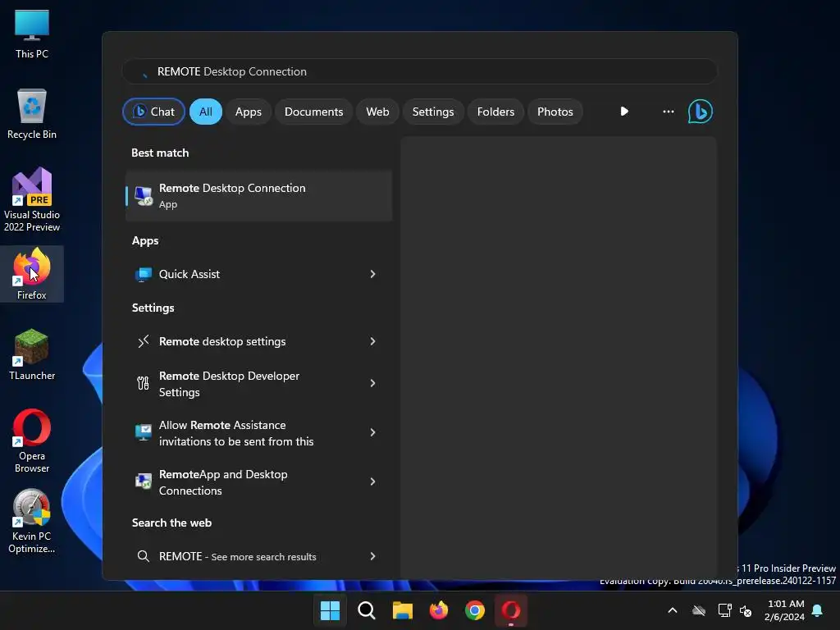Click the muted volume tray icon
Screen dimensions: 840x630
[x=745, y=610]
